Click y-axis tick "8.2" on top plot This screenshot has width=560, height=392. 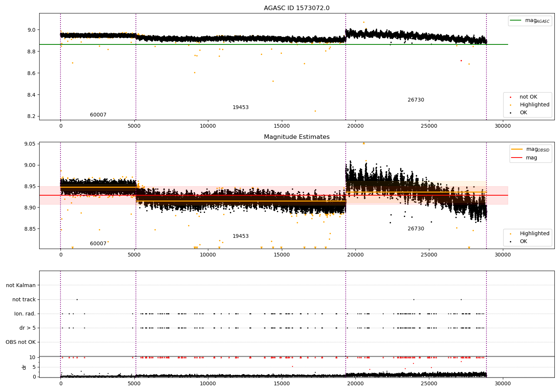32,116
